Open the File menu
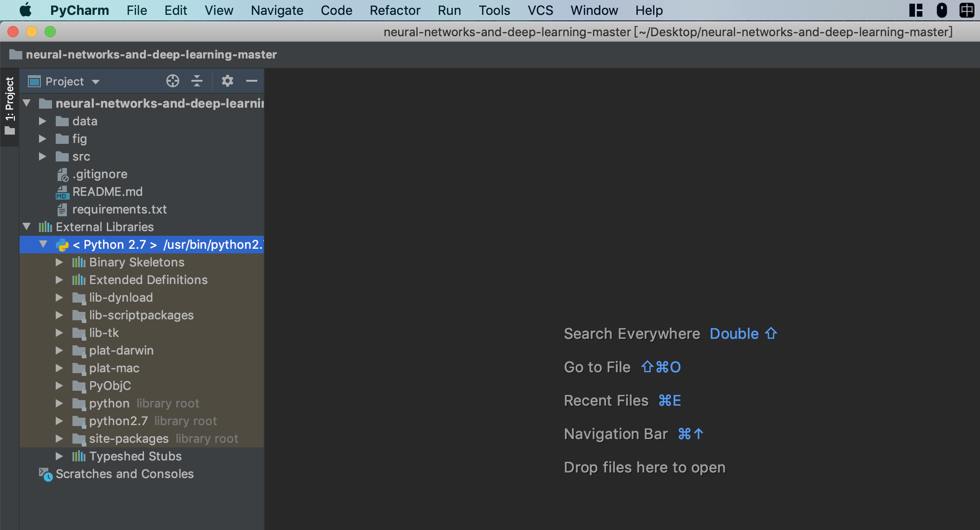The width and height of the screenshot is (980, 530). 137,10
